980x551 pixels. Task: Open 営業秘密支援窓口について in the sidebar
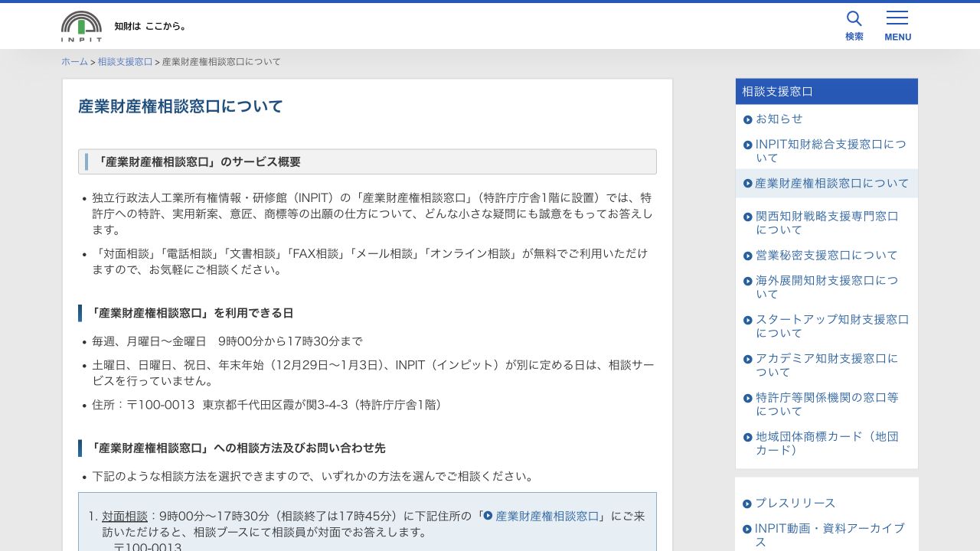pos(827,255)
